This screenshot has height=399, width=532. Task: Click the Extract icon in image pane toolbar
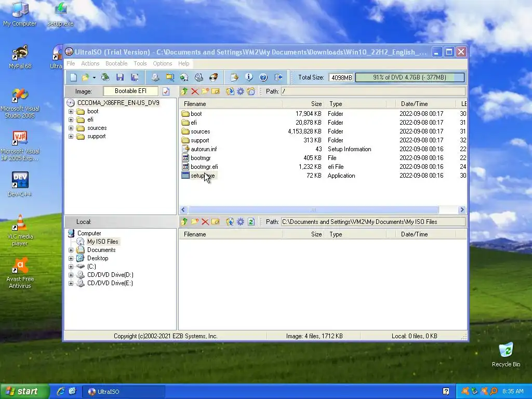click(230, 91)
